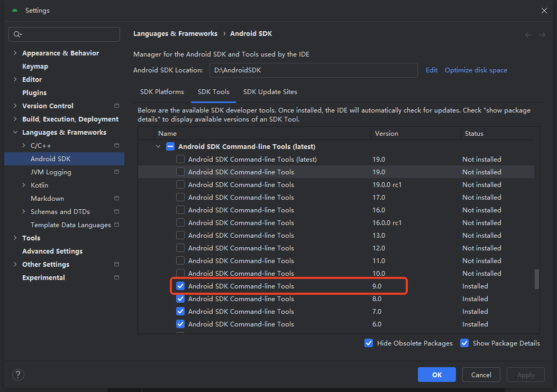Collapse the Android SDK Command-line Tools list
The width and height of the screenshot is (557, 392).
tap(158, 146)
